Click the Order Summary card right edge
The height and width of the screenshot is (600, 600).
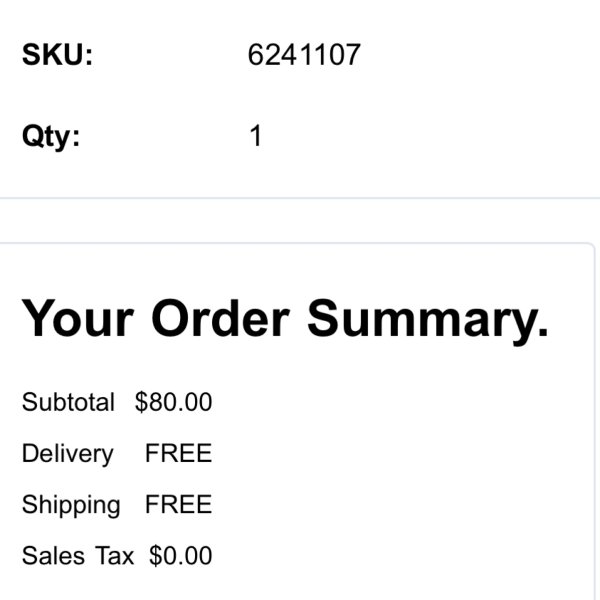coord(594,423)
